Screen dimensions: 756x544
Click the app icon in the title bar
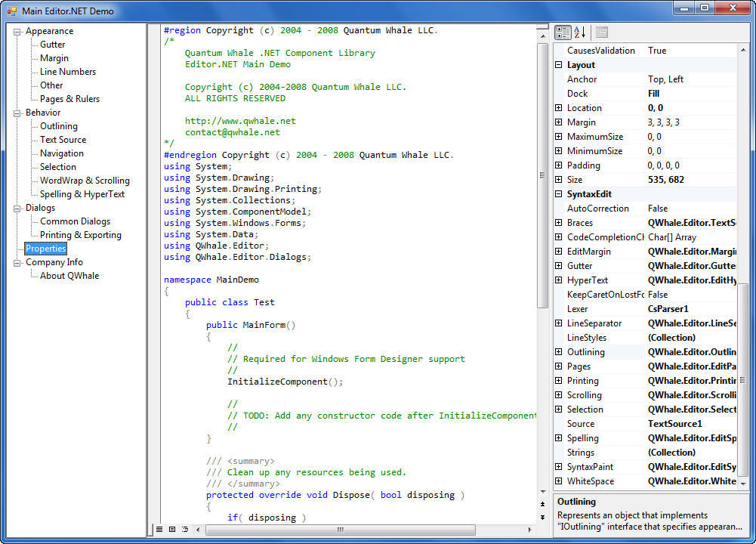[11, 11]
